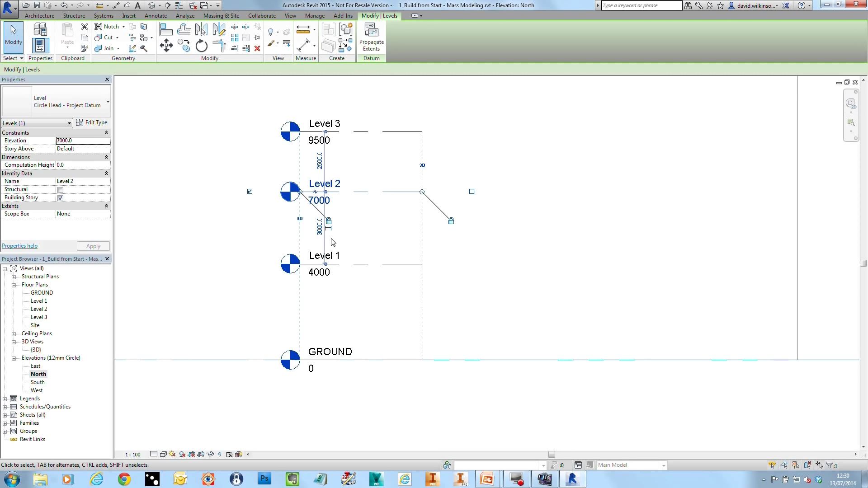Click the Paint brush icon in View panel
Viewport: 868px width, 488px height.
[271, 44]
